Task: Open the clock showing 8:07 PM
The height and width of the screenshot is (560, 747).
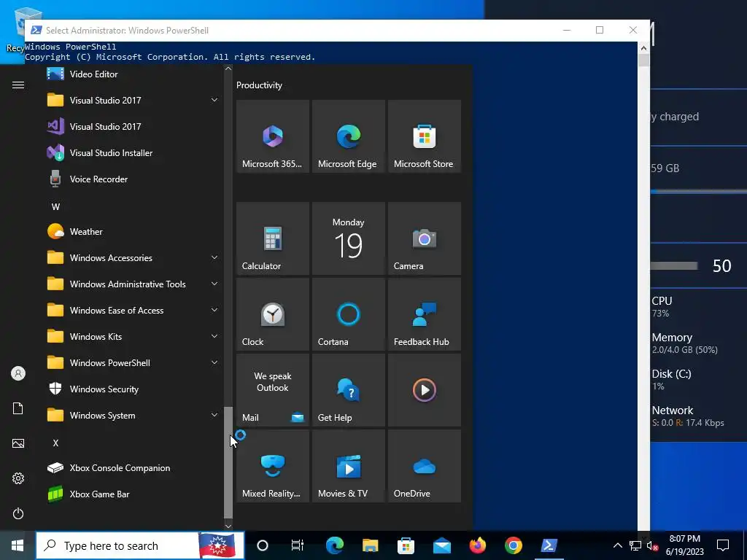Action: point(684,545)
